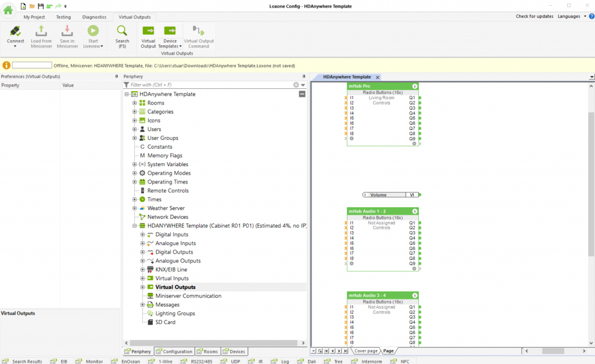The height and width of the screenshot is (364, 595).
Task: Open the NFC bottom panel
Action: [400, 361]
